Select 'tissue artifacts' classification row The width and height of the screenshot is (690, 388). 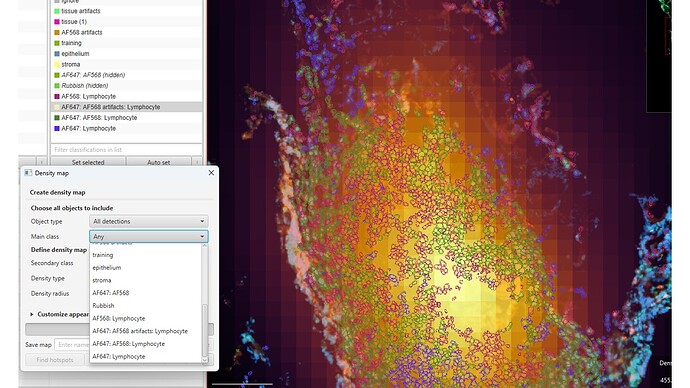tap(127, 11)
